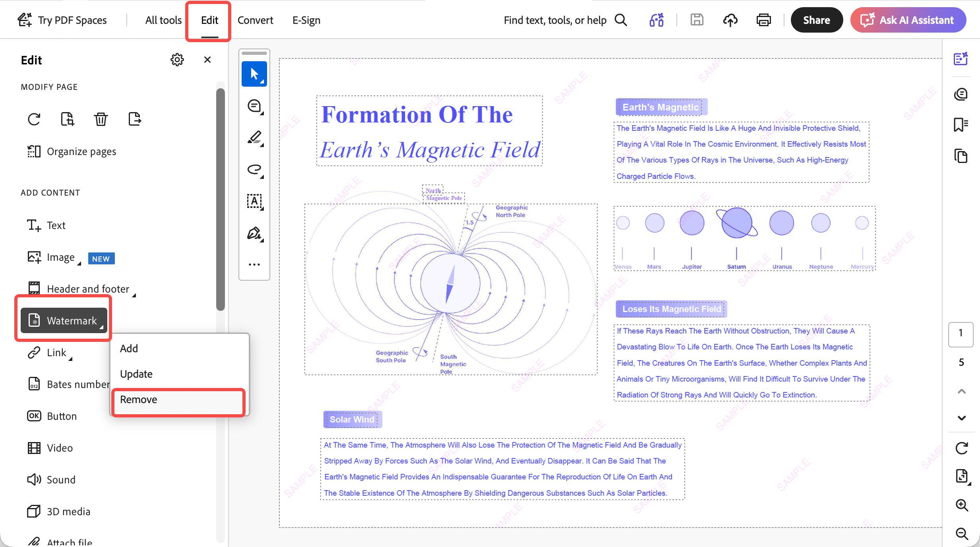Zoom out of the document
The image size is (980, 547).
coord(961,534)
